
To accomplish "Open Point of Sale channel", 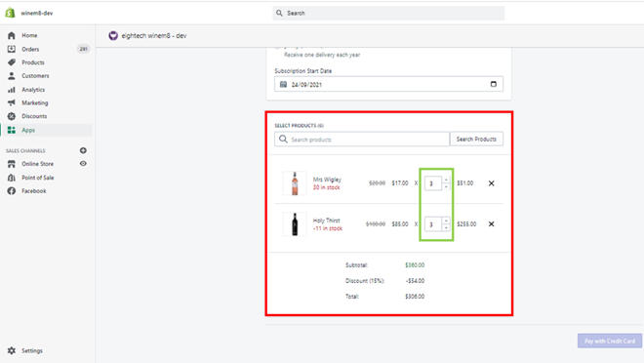I will coord(38,178).
